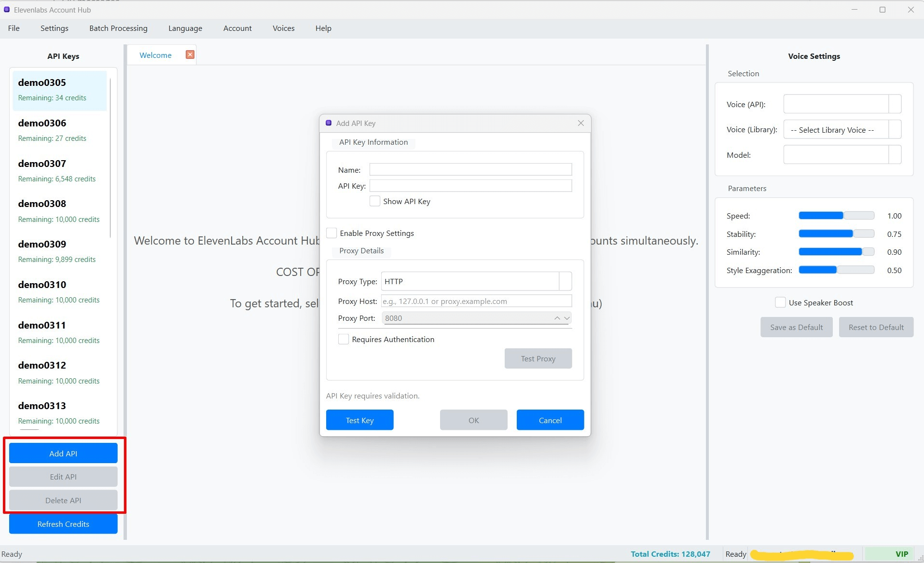
Task: Select the demo0308 API key
Action: click(59, 211)
